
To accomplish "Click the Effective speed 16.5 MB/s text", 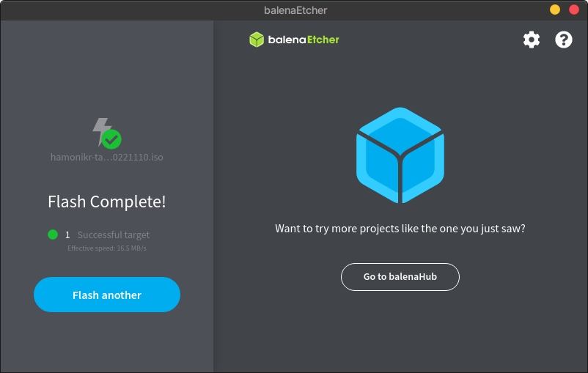I will 106,248.
